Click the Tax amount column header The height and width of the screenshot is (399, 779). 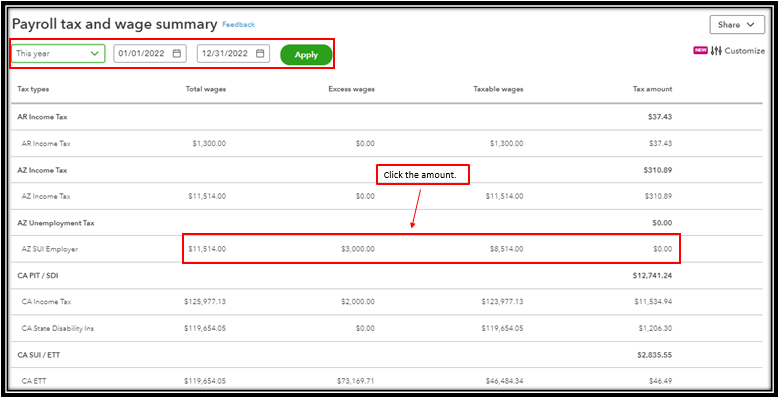click(652, 89)
